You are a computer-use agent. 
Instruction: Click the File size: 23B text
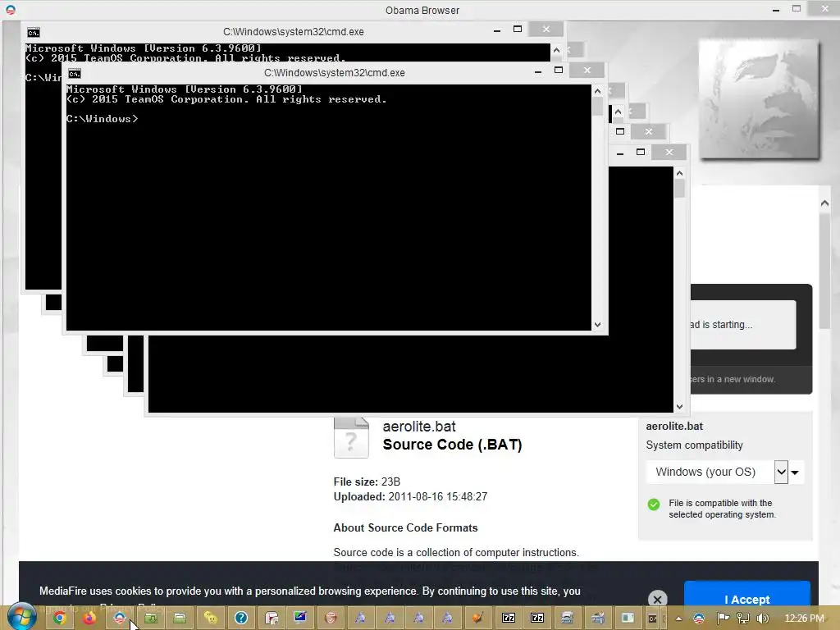tap(367, 482)
